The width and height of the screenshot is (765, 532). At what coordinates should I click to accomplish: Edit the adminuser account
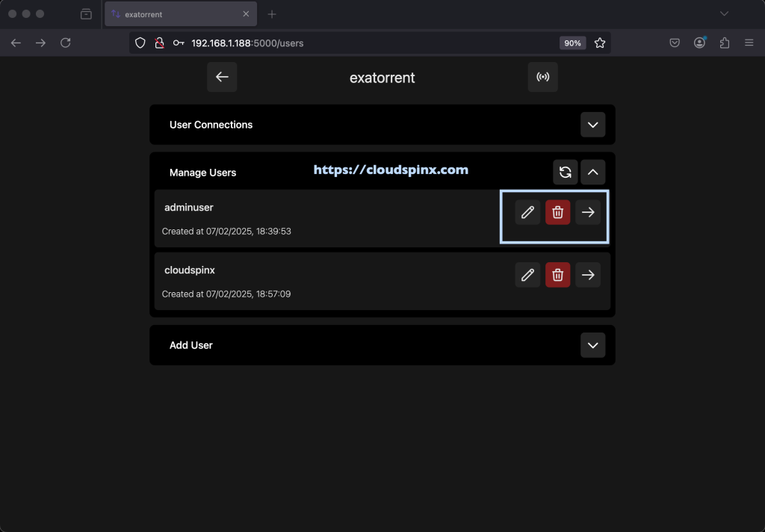(527, 212)
